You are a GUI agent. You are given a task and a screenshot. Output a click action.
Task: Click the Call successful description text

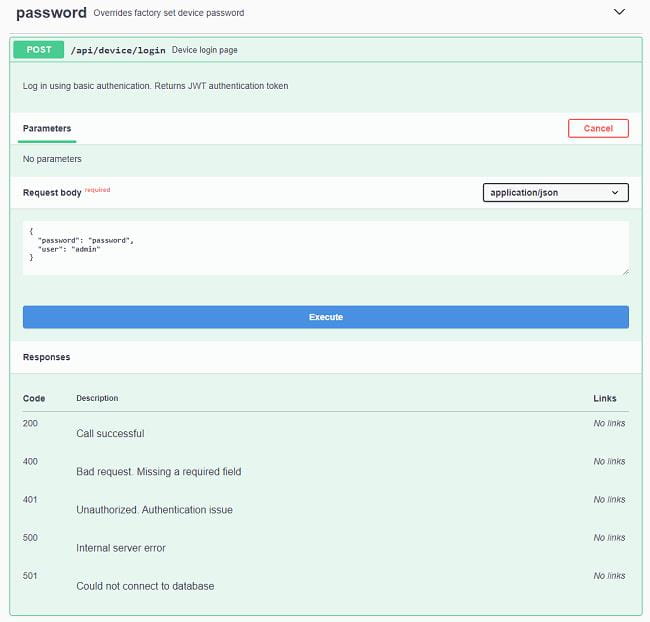(110, 434)
